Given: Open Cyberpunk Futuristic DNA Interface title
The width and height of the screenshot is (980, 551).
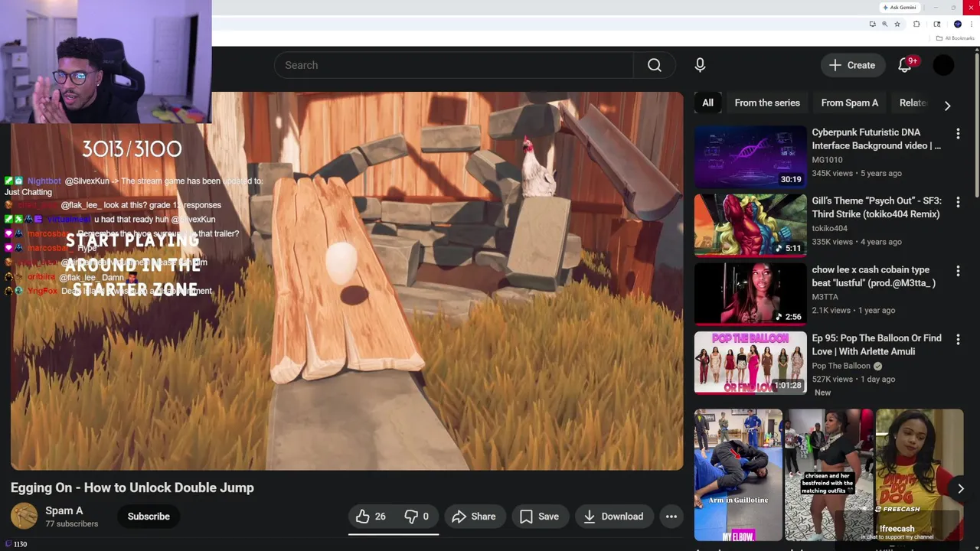Looking at the screenshot, I should 877,139.
